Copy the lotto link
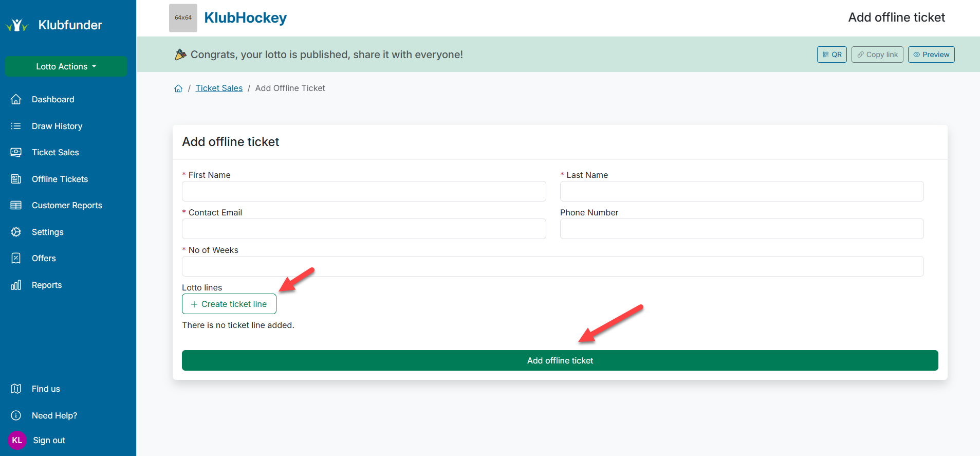The width and height of the screenshot is (980, 456). coord(877,54)
